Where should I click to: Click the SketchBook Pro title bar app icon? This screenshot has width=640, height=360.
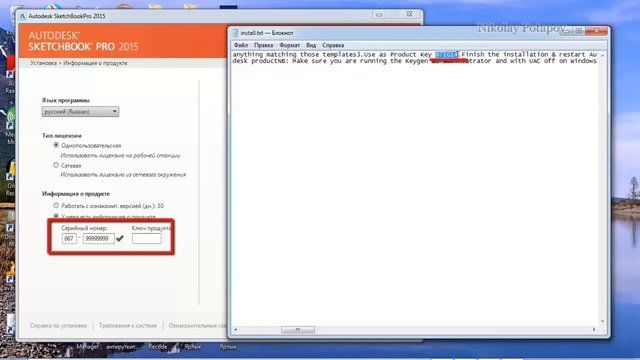pos(23,16)
